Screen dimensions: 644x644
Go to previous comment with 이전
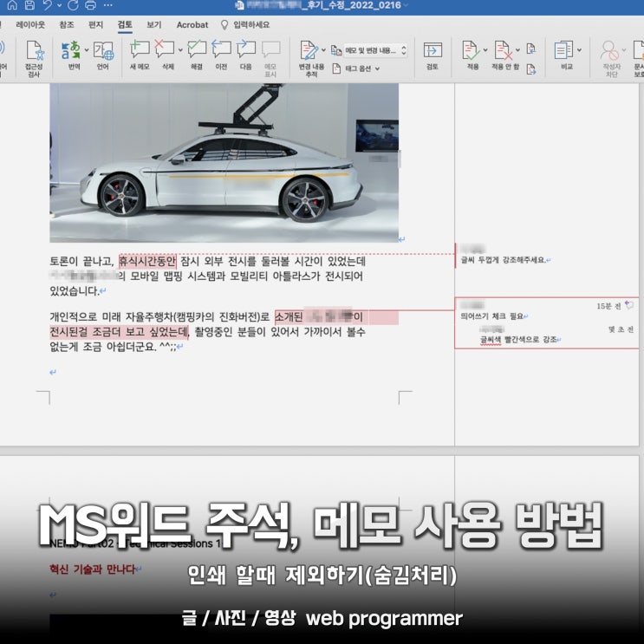pyautogui.click(x=221, y=55)
